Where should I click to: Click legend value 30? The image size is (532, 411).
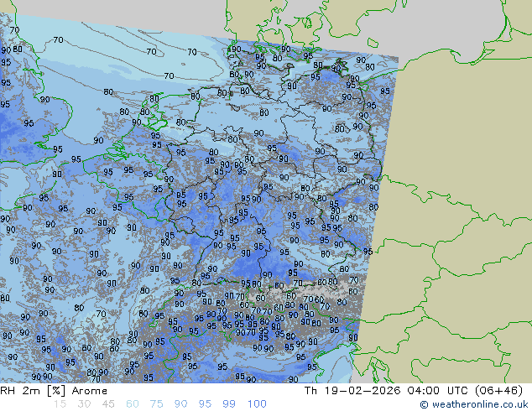point(84,404)
